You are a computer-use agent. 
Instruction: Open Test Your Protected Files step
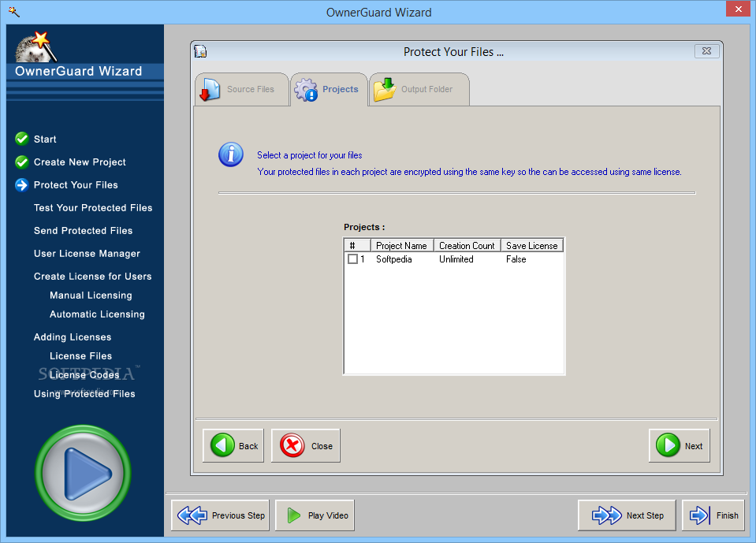coord(93,208)
